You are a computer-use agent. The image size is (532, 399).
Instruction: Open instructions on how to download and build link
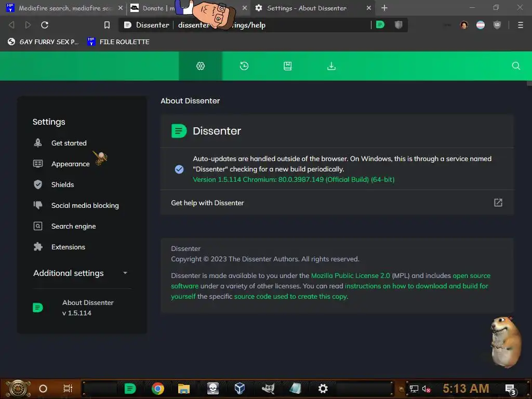tap(416, 286)
